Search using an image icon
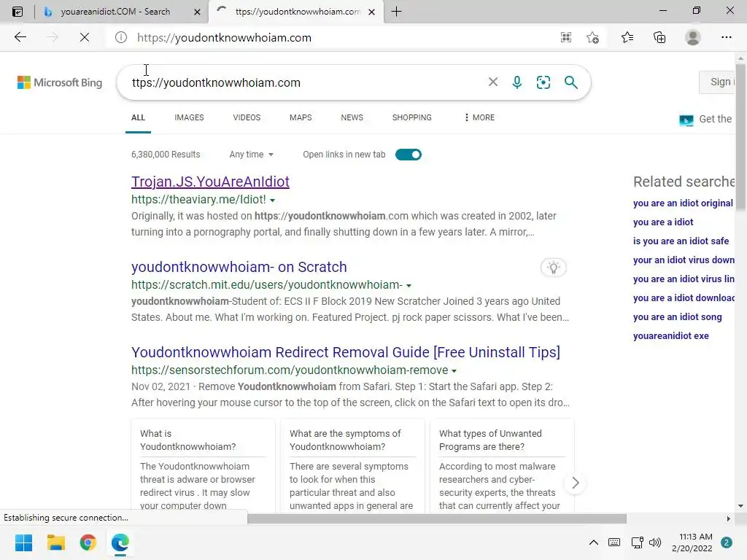The image size is (747, 560). pos(543,82)
